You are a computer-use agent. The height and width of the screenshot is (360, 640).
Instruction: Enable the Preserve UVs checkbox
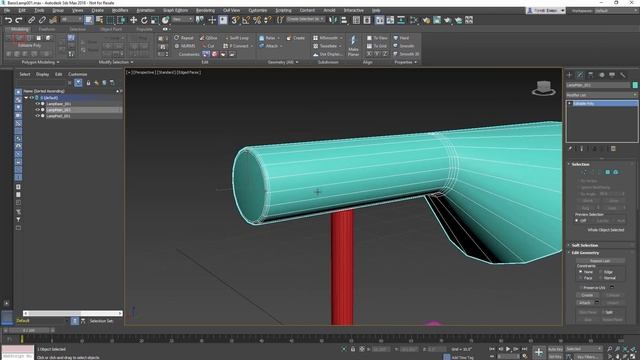(x=580, y=288)
